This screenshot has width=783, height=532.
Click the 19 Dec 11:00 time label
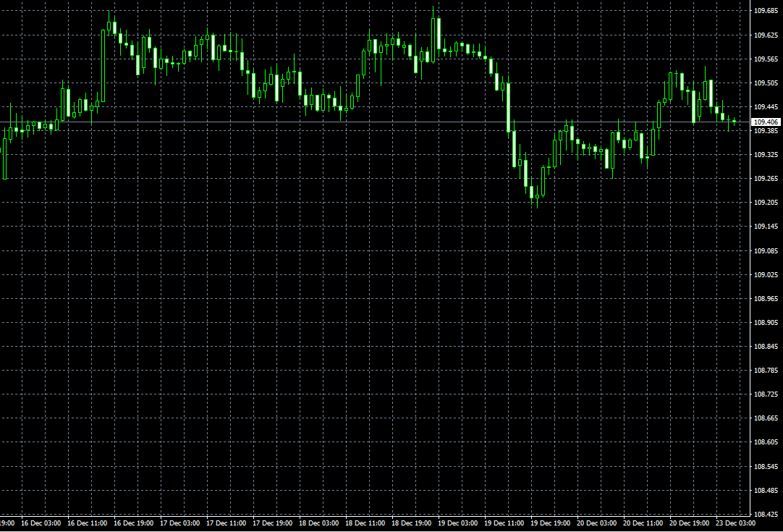tap(504, 523)
